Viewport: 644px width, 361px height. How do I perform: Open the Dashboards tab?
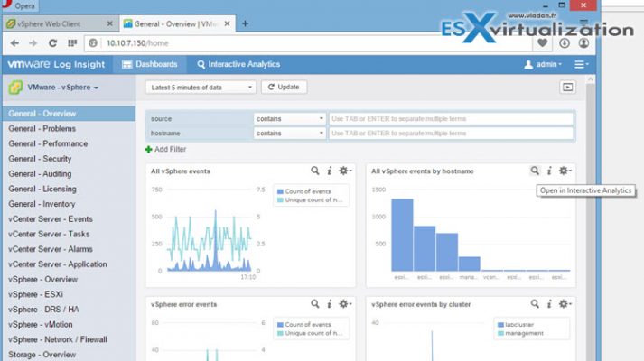pyautogui.click(x=150, y=64)
